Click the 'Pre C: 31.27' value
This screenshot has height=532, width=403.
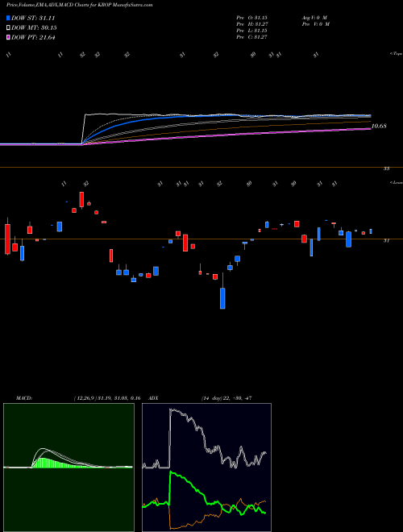252,37
